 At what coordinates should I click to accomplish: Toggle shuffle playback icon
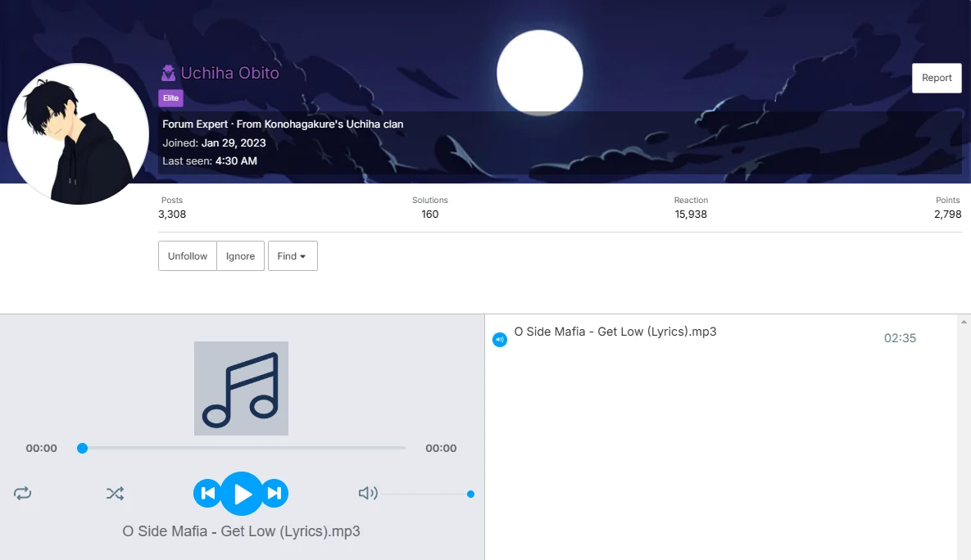click(115, 493)
